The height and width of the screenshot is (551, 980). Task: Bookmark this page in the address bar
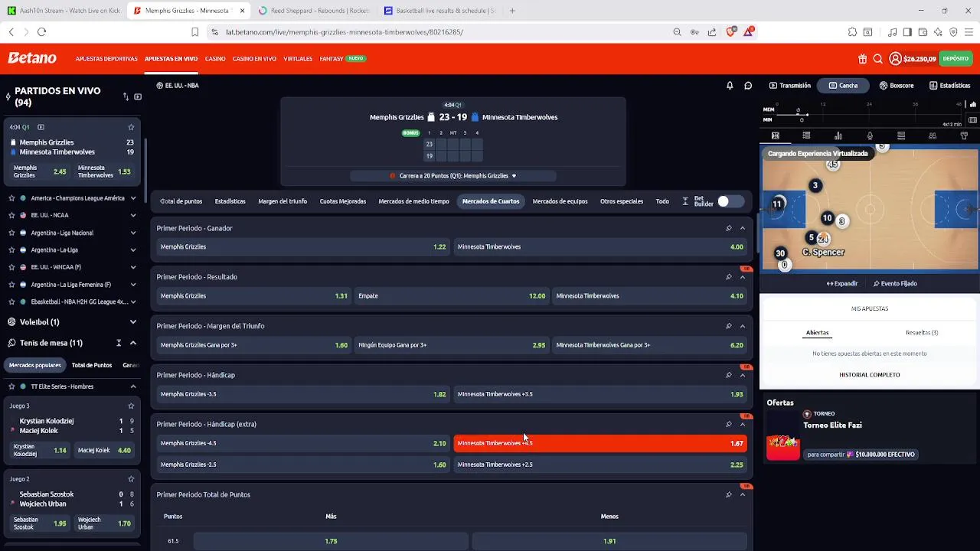[x=194, y=32]
